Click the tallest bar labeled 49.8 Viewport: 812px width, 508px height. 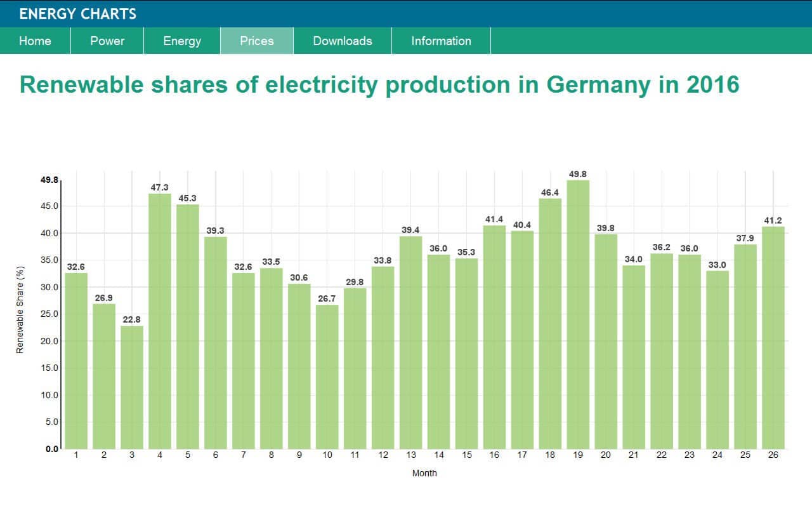pyautogui.click(x=578, y=314)
